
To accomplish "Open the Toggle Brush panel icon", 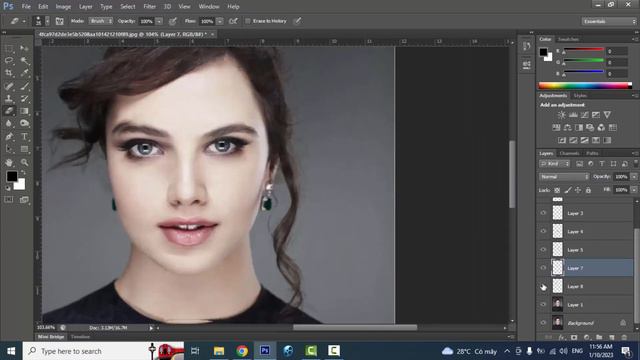I will click(59, 21).
